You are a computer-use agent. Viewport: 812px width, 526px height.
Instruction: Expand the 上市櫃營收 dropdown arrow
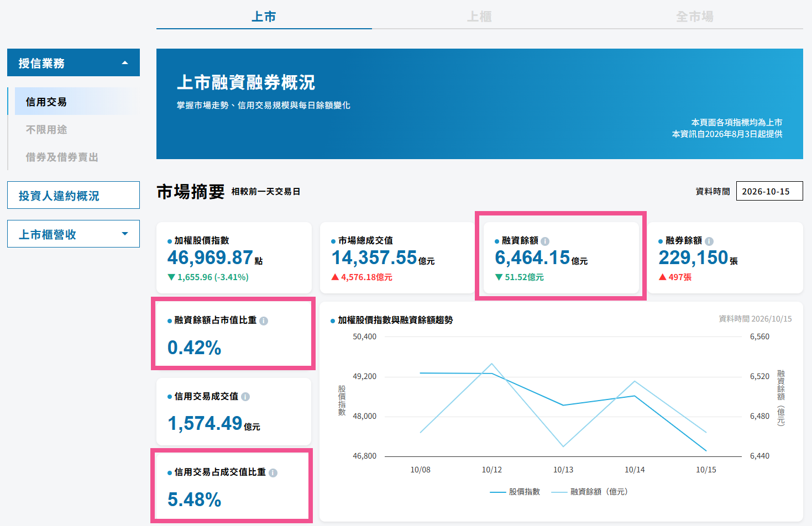coord(125,234)
